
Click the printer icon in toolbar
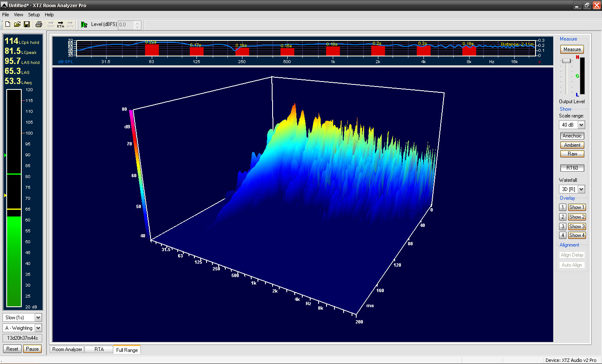pyautogui.click(x=39, y=25)
